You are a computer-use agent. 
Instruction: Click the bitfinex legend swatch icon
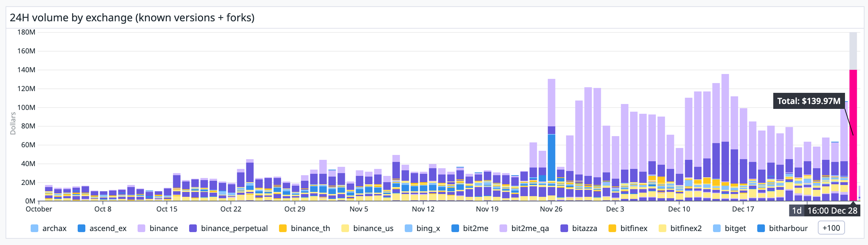612,228
